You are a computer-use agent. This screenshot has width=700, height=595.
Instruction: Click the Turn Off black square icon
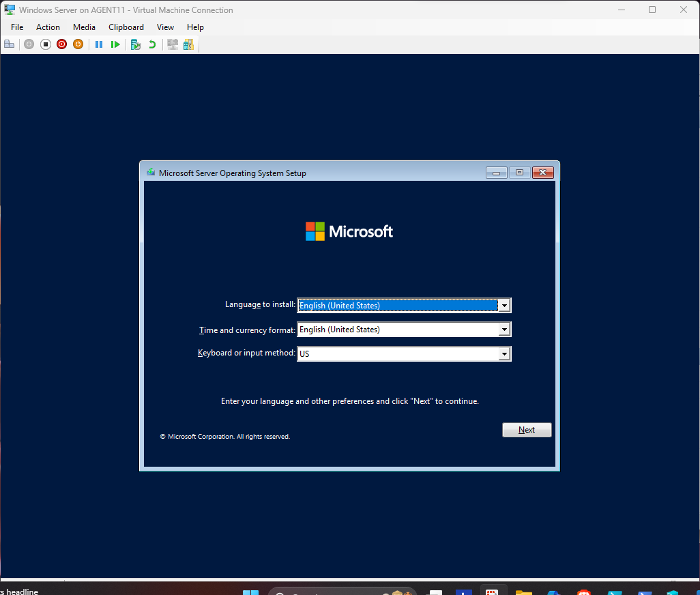click(x=46, y=44)
